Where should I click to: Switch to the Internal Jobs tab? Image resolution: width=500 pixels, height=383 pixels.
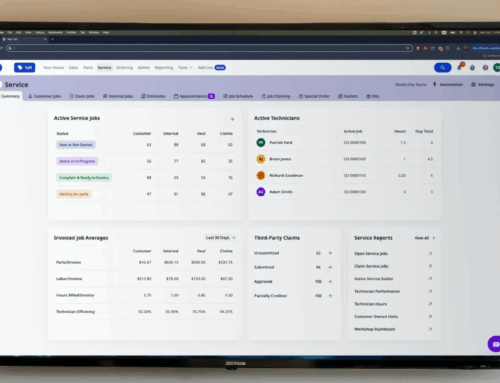(118, 96)
